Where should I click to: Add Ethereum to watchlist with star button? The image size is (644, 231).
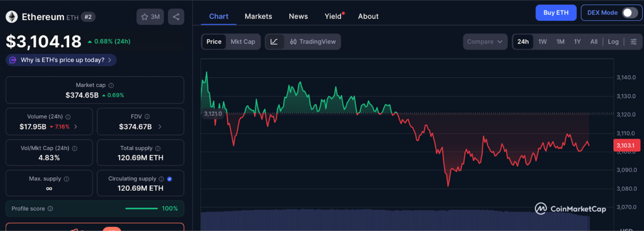pyautogui.click(x=150, y=17)
